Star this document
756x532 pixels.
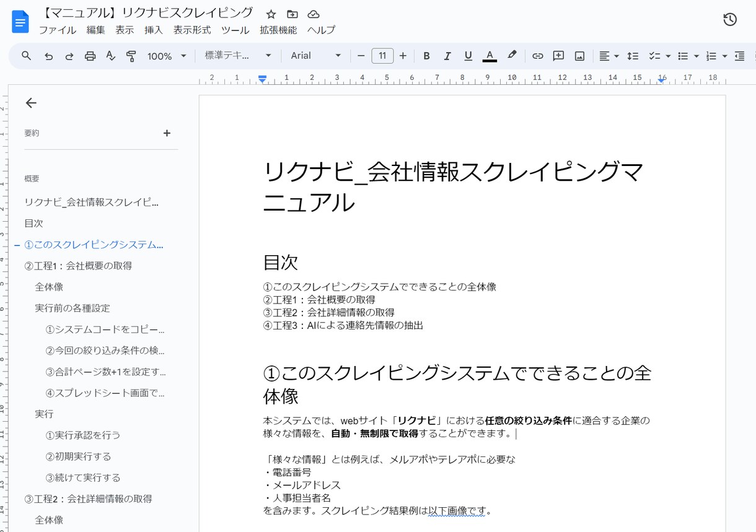coord(271,14)
